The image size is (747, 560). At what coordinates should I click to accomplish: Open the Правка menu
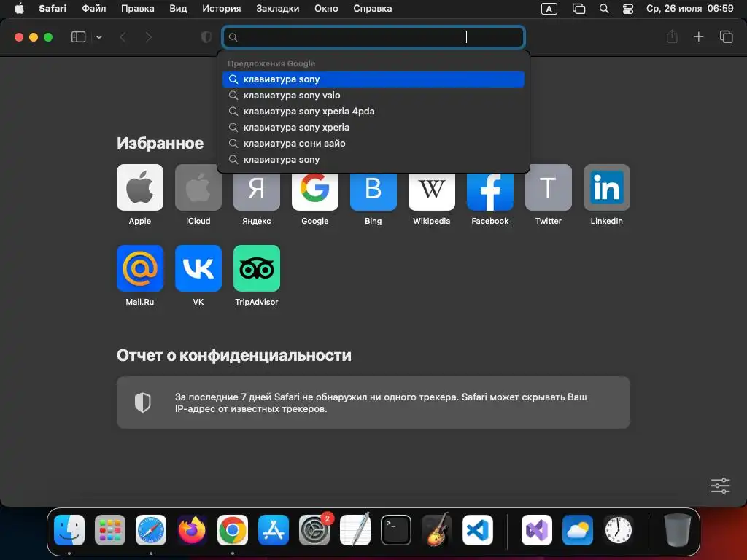coord(138,9)
